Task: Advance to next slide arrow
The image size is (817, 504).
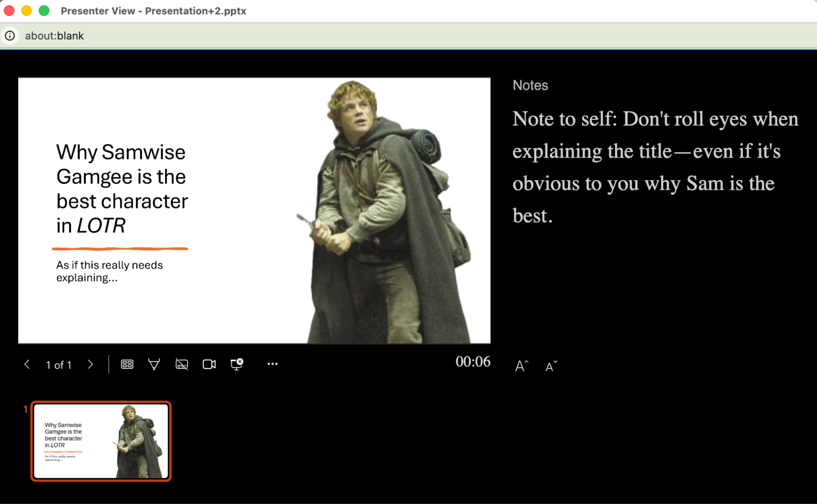Action: coord(90,364)
